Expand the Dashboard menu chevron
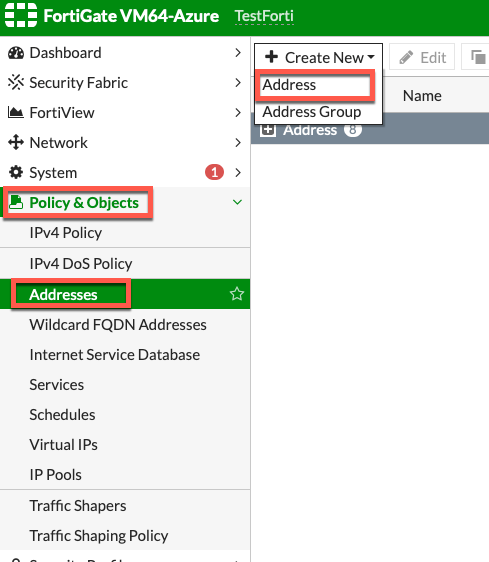 pyautogui.click(x=238, y=53)
